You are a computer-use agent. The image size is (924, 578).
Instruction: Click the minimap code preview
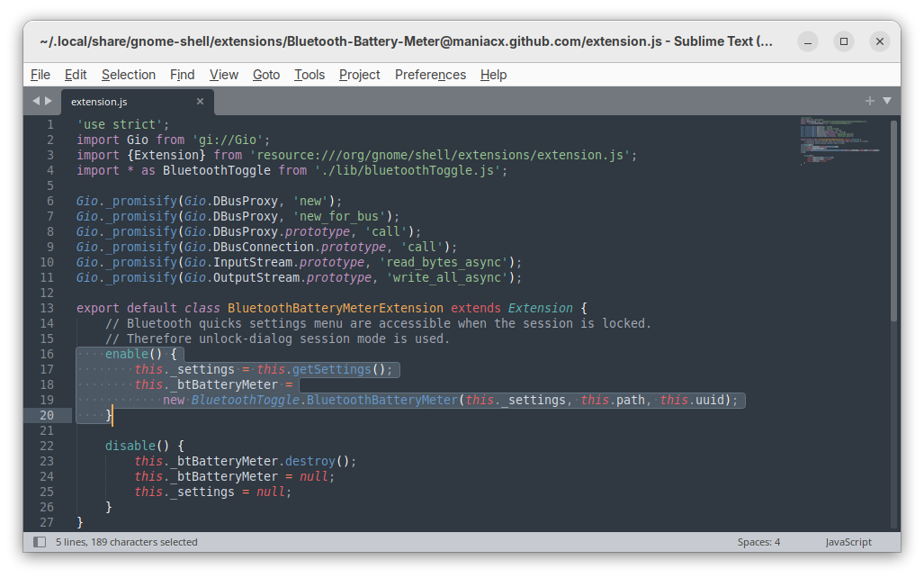(x=837, y=140)
